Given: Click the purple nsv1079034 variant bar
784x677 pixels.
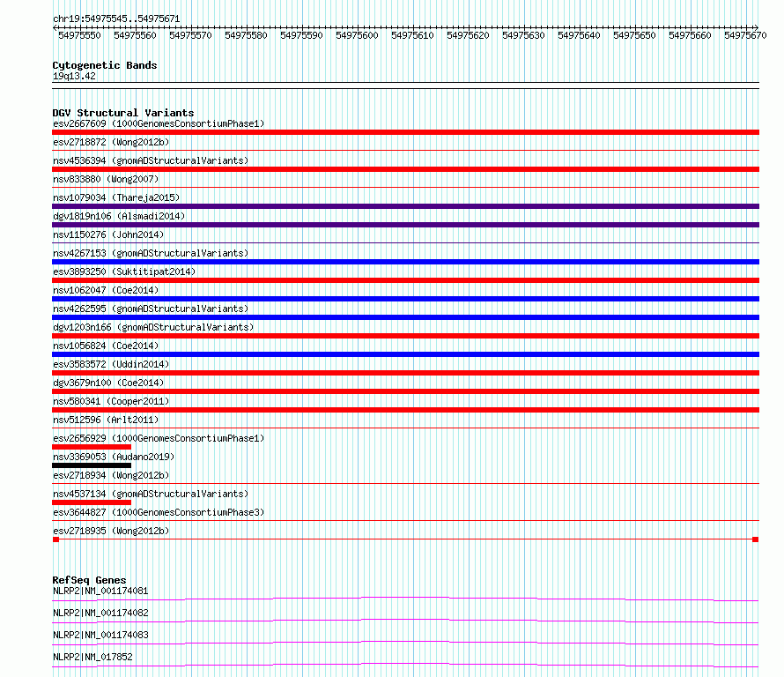Looking at the screenshot, I should pos(405,206).
